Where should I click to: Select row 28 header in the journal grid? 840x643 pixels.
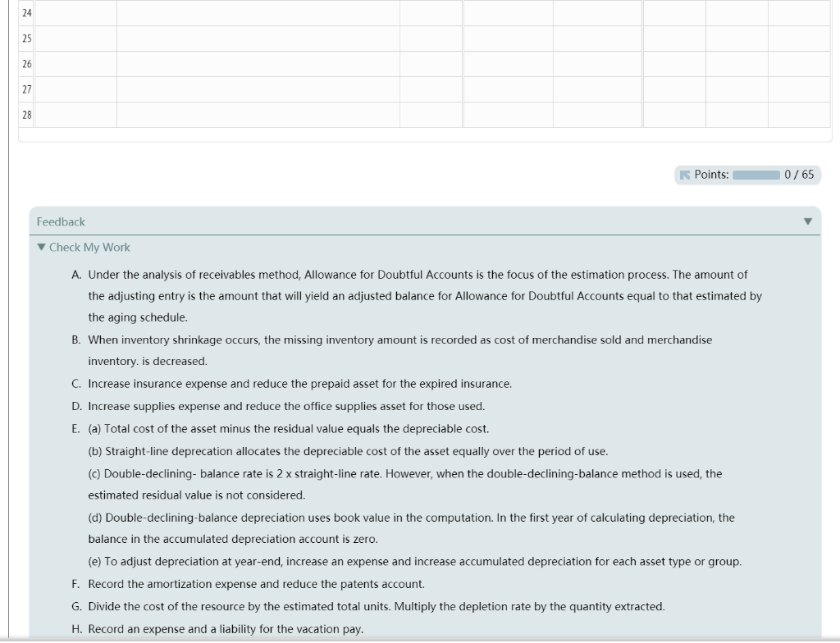25,113
